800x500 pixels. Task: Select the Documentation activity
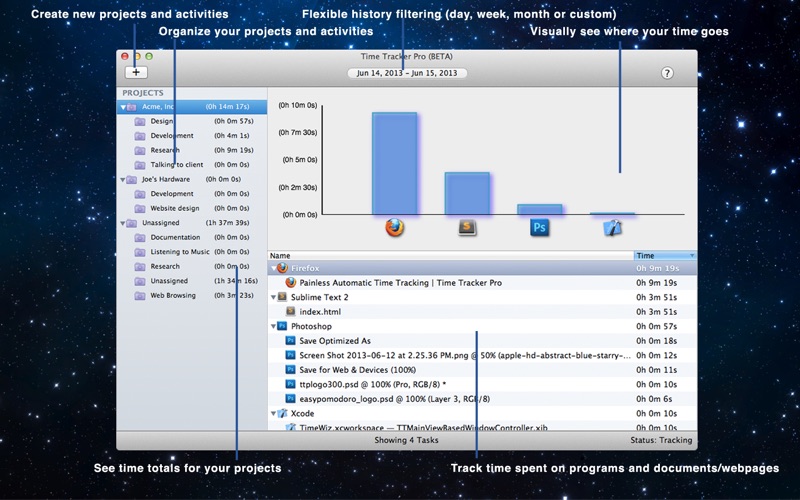[x=192, y=238]
